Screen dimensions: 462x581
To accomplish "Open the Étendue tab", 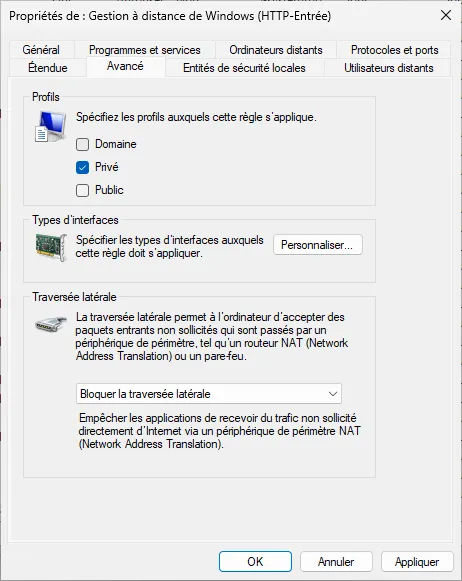I will (x=48, y=68).
